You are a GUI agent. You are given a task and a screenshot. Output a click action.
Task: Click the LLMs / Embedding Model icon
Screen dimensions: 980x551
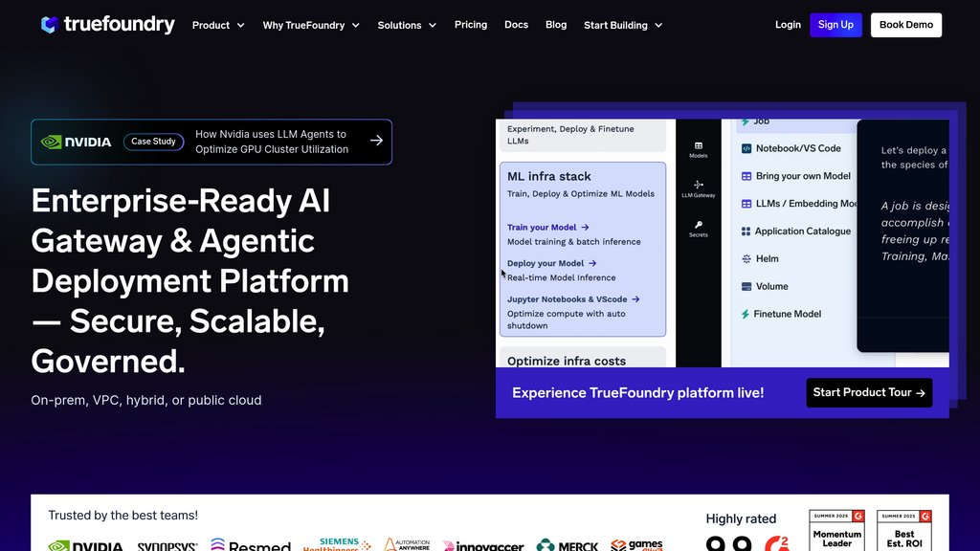tap(746, 204)
